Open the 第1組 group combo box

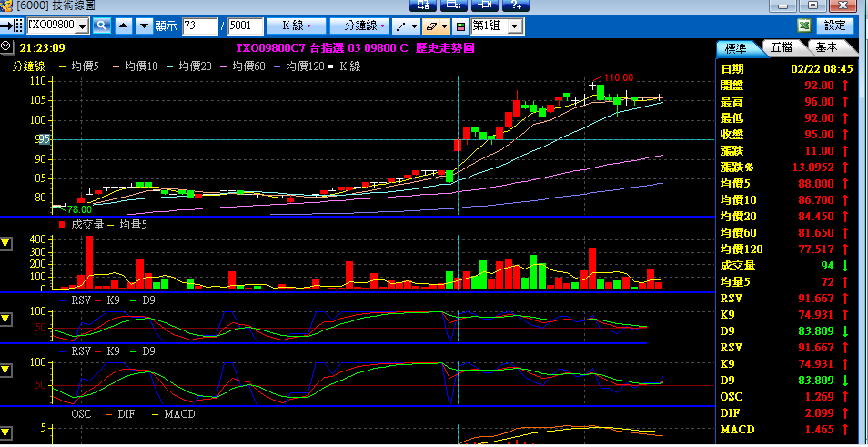(x=497, y=25)
